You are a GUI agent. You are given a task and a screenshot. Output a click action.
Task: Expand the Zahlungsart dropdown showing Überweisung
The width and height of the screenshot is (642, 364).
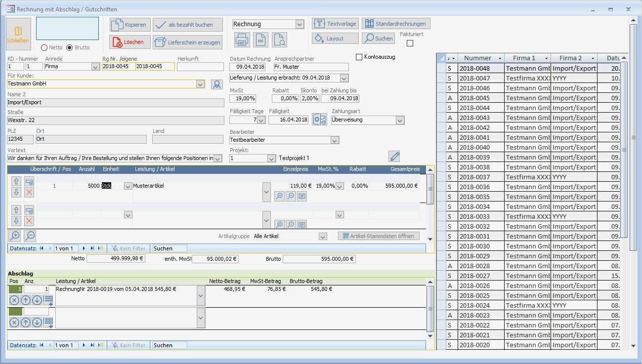400,120
